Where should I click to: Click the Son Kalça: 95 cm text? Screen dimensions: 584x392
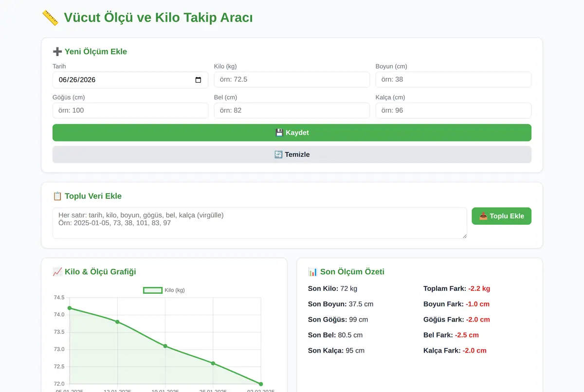pyautogui.click(x=336, y=351)
